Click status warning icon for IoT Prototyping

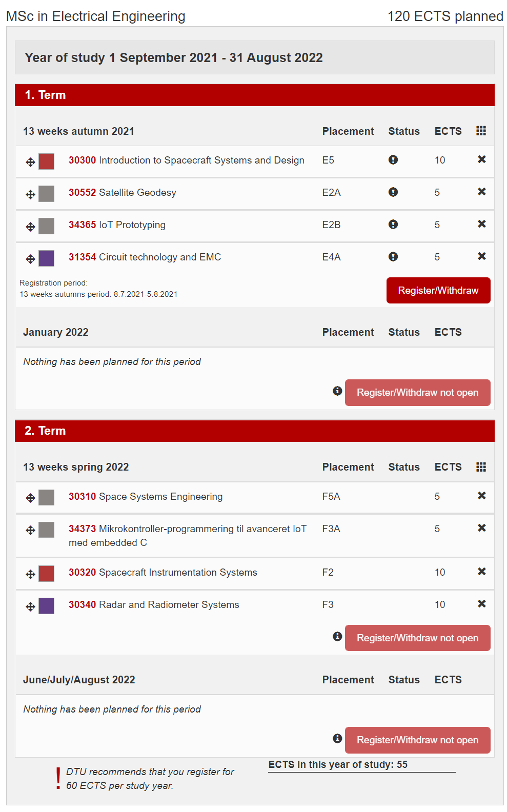[x=393, y=225]
